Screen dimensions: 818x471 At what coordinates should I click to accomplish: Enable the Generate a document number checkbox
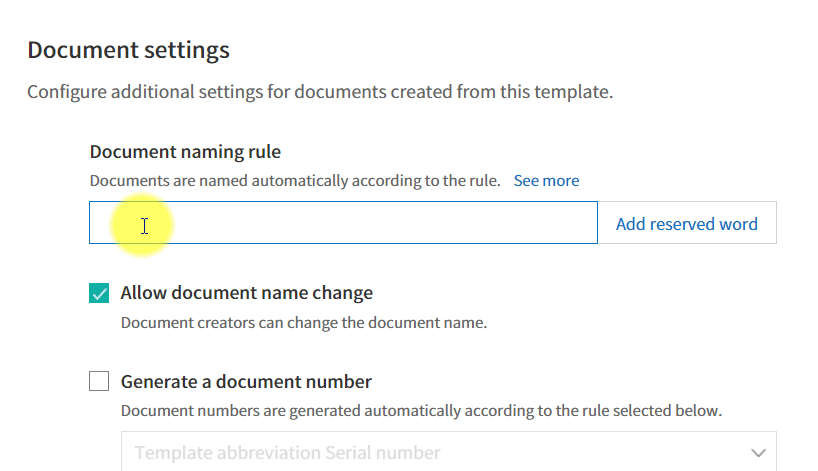point(99,381)
